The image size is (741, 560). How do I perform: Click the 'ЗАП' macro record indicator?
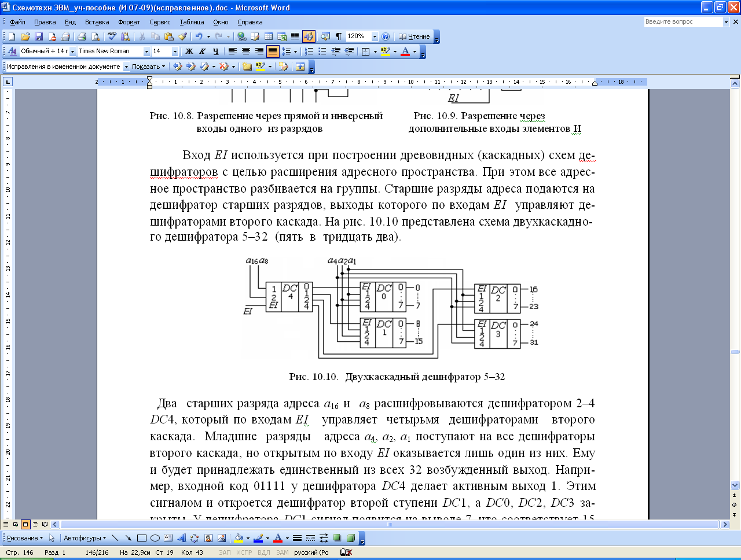[225, 552]
